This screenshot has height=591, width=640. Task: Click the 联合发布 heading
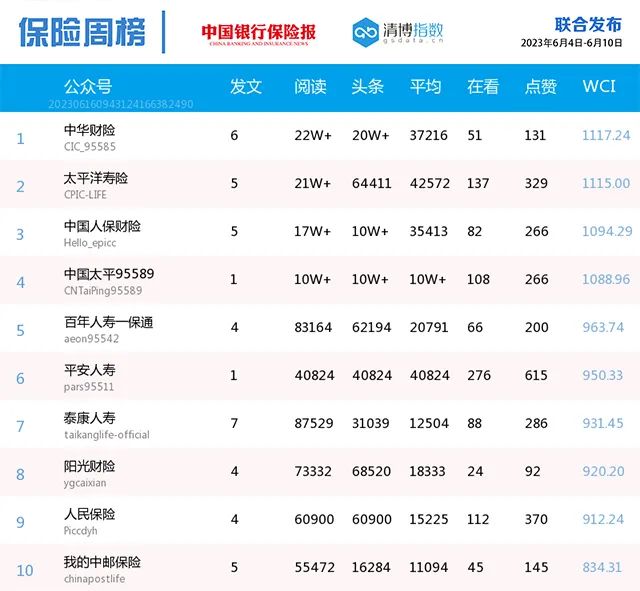pyautogui.click(x=588, y=24)
